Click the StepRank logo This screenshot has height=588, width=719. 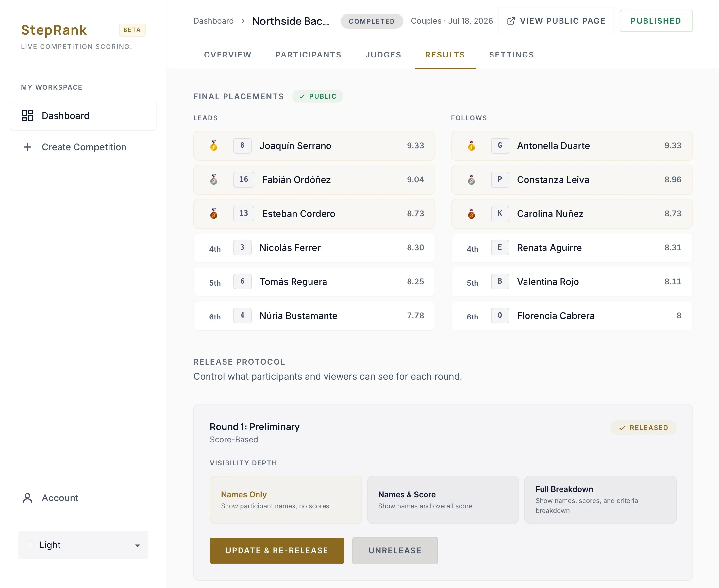pos(54,30)
